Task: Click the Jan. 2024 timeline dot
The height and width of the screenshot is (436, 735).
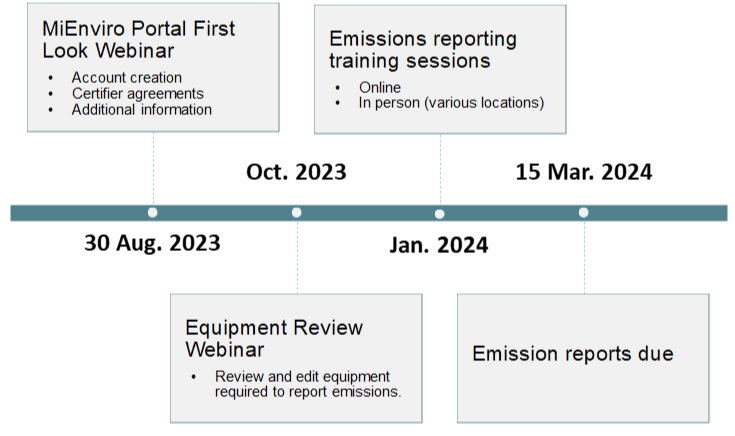Action: [439, 214]
